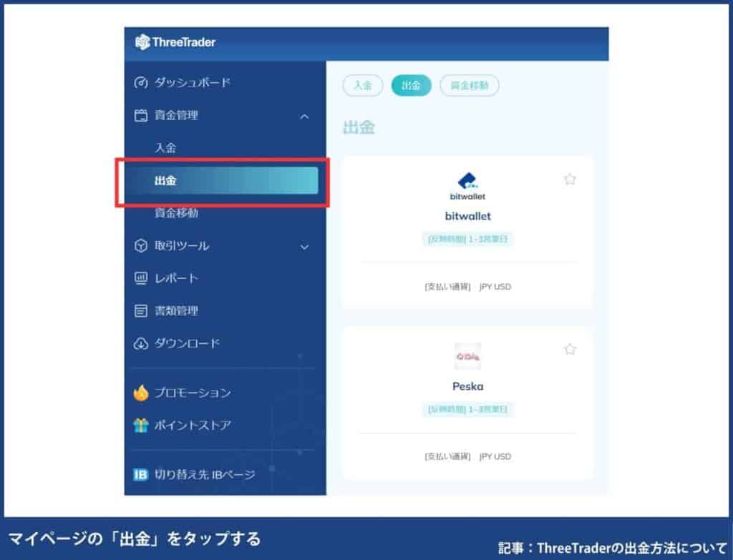Screen dimensions: 733x560
Task: Click the IB badge icon
Action: 141,474
